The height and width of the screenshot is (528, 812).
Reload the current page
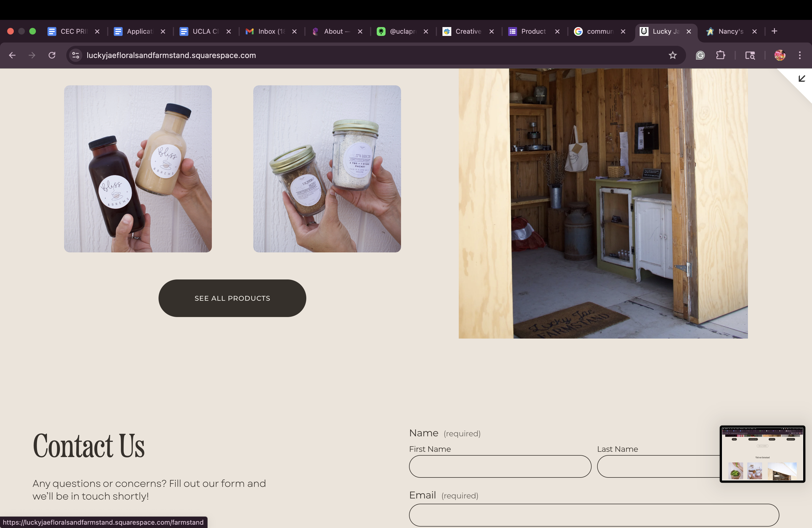pyautogui.click(x=52, y=55)
